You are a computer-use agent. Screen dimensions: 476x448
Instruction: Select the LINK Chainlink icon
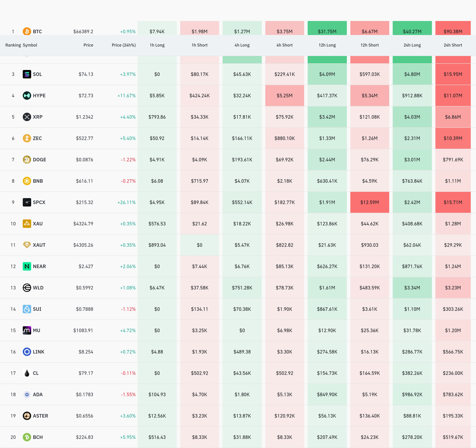click(27, 352)
